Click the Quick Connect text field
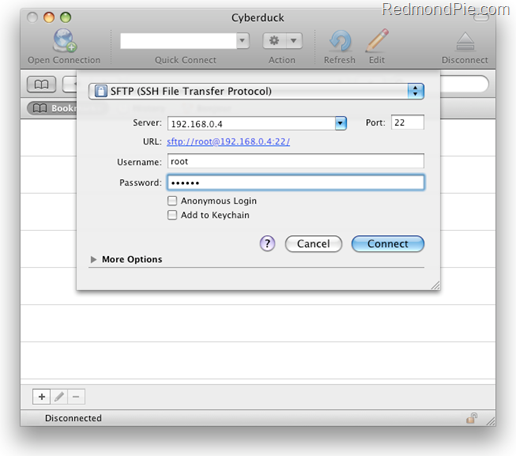 tap(178, 41)
